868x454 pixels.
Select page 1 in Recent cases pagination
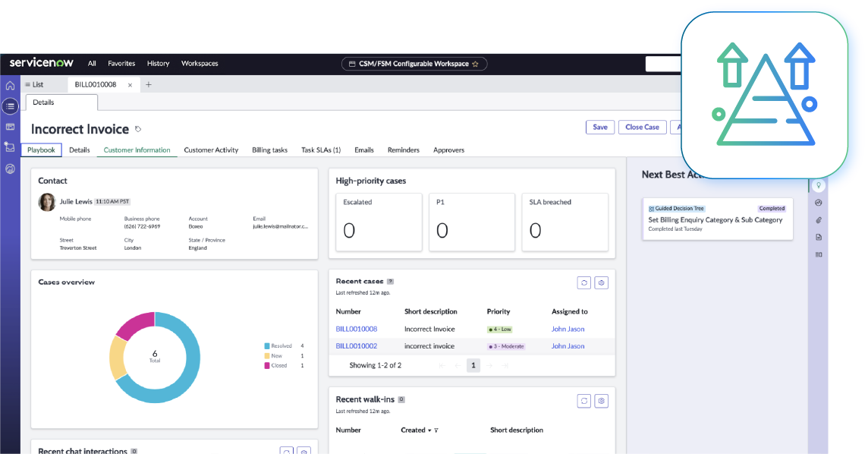tap(473, 365)
